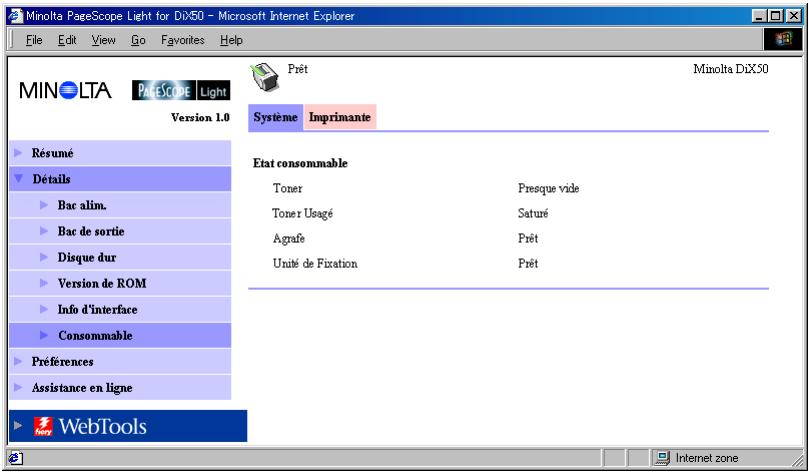The image size is (809, 473).
Task: Click arrow beside Disque dur
Action: point(44,257)
